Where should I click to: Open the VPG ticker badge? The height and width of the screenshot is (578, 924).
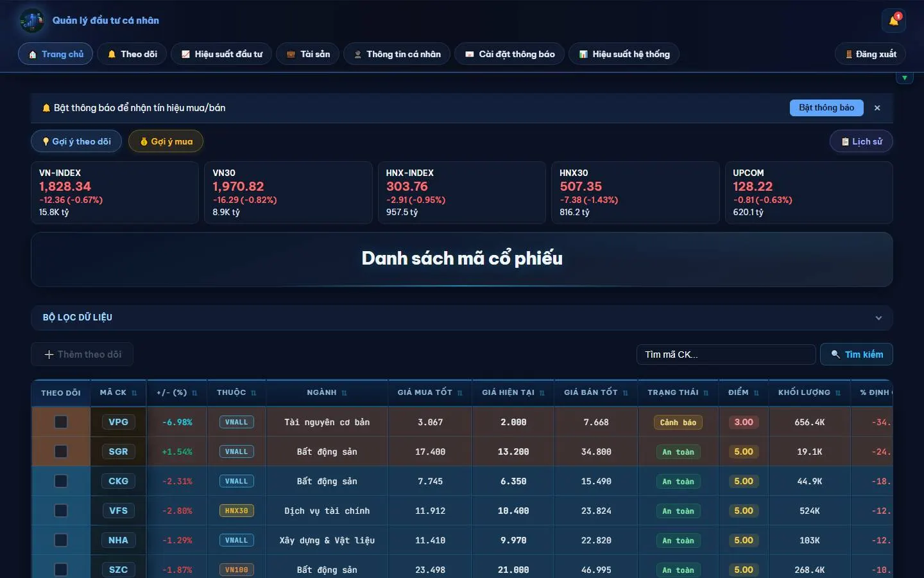(118, 422)
